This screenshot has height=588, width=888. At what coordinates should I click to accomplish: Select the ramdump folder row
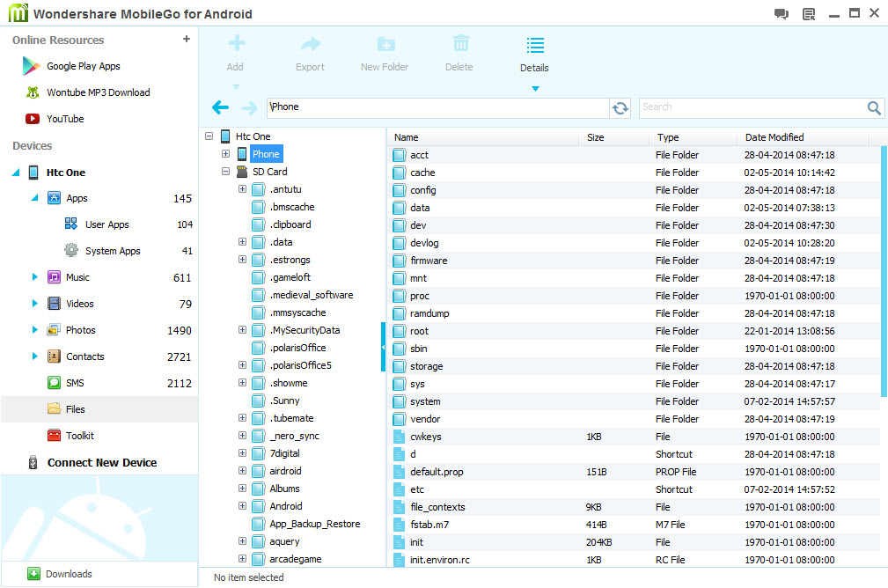pyautogui.click(x=635, y=313)
